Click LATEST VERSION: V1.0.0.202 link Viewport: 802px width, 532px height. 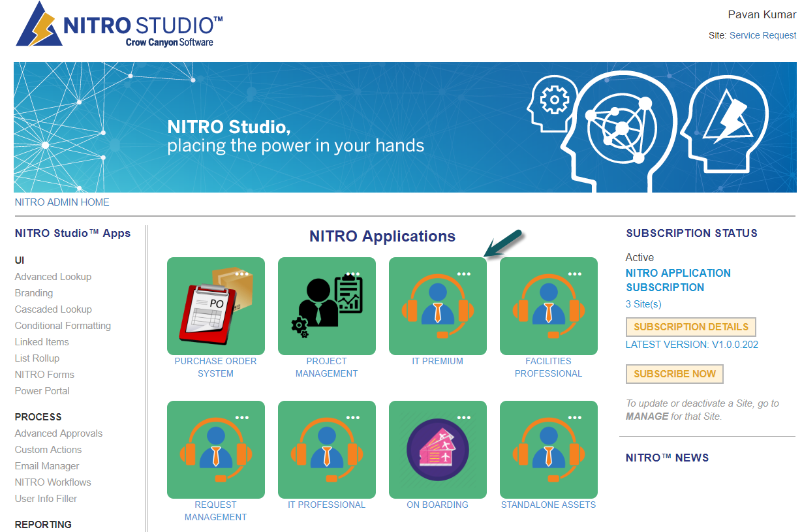(692, 345)
